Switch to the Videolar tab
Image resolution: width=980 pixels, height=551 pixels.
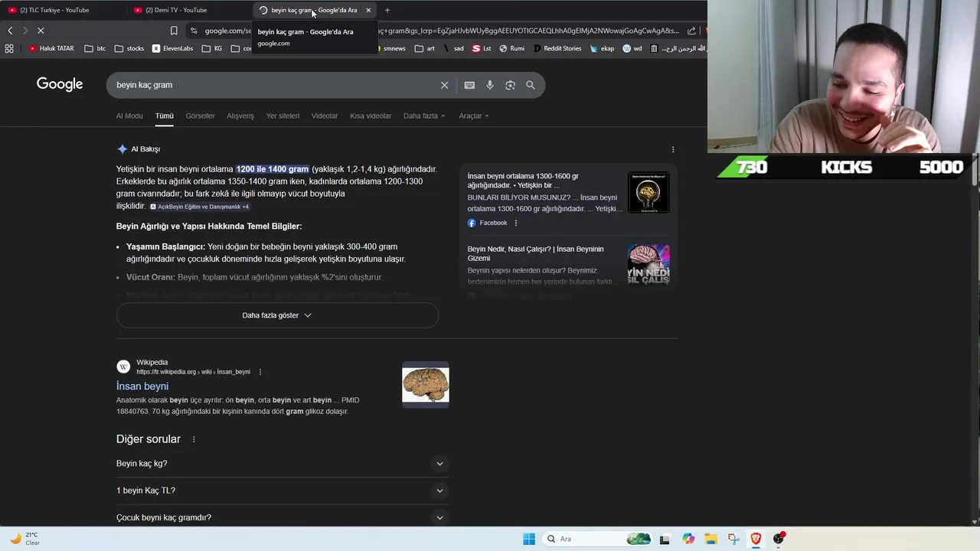coord(325,116)
